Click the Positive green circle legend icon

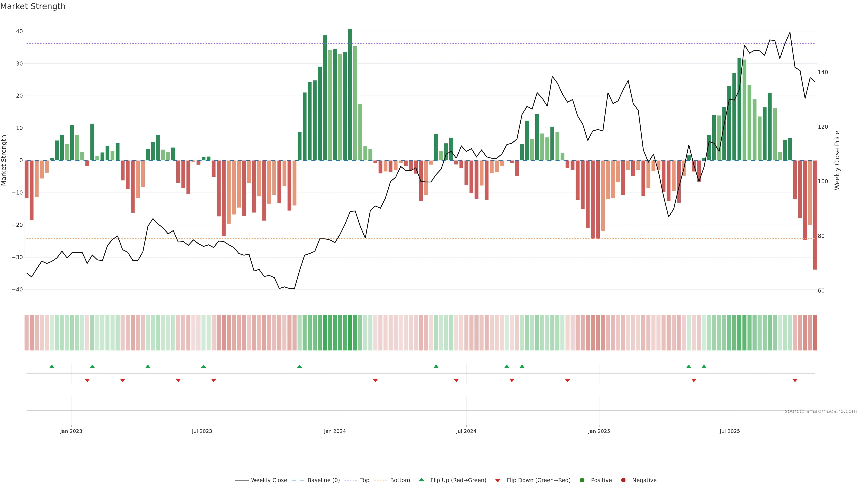(x=582, y=480)
